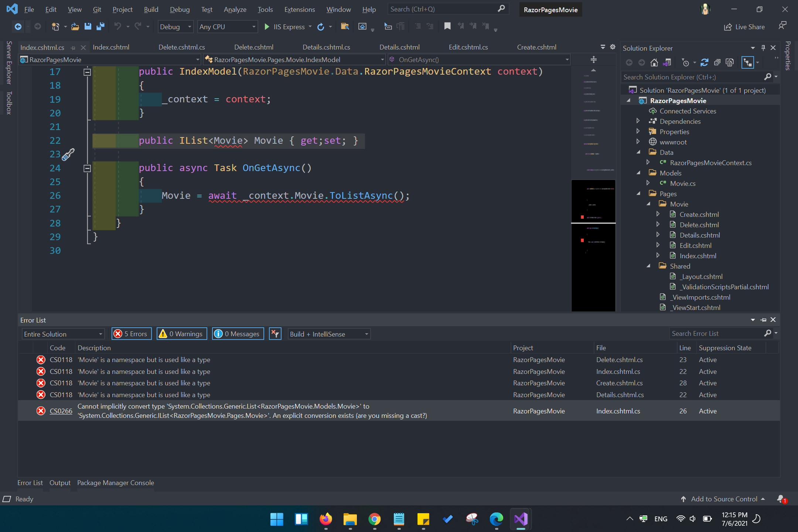Toggle the 0 Messages filter
Image resolution: width=798 pixels, height=532 pixels.
coord(238,334)
